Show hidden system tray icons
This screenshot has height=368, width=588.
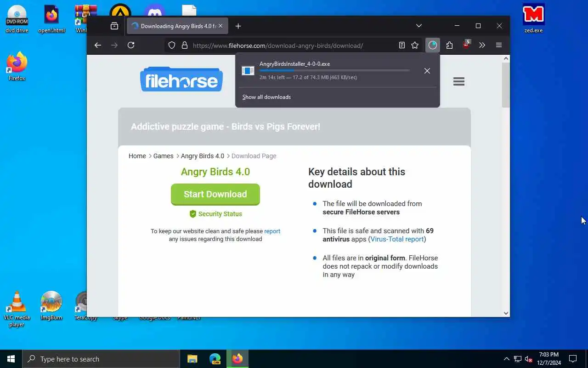(x=506, y=359)
